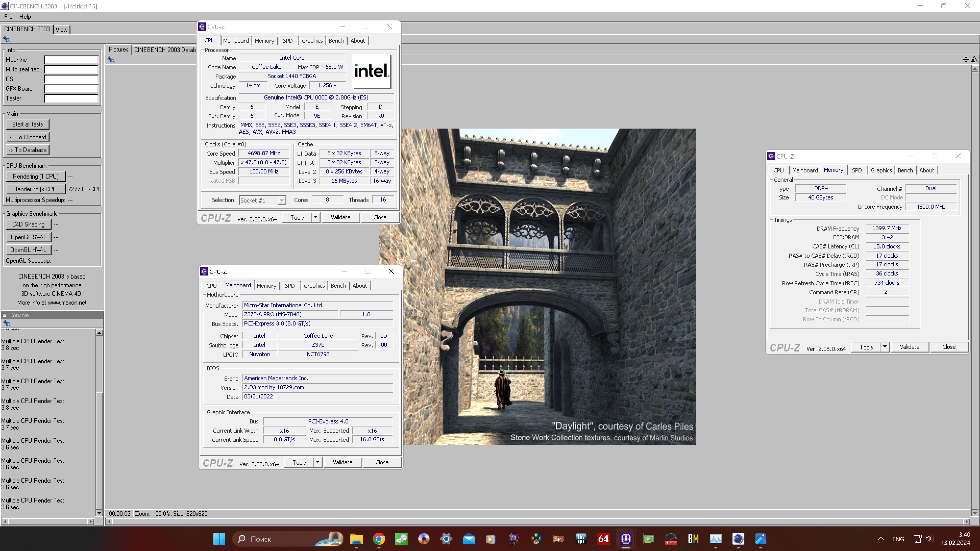
Task: Click the console horizontal scroll right arrow
Action: 91,521
